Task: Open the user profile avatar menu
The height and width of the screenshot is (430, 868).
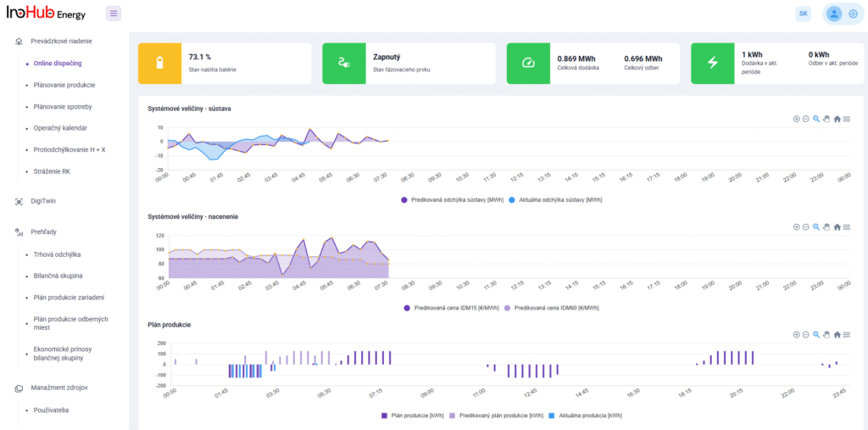Action: [x=833, y=14]
